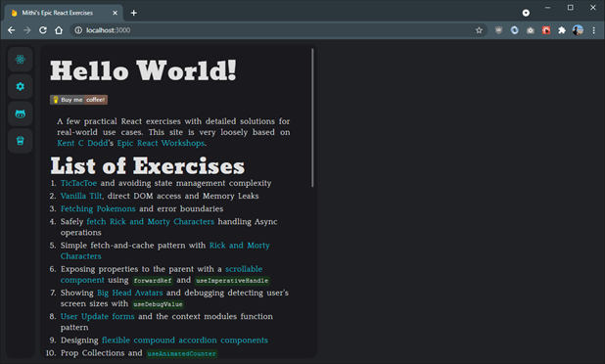
Task: Open the useAnimatedCounter code link
Action: 182,353
